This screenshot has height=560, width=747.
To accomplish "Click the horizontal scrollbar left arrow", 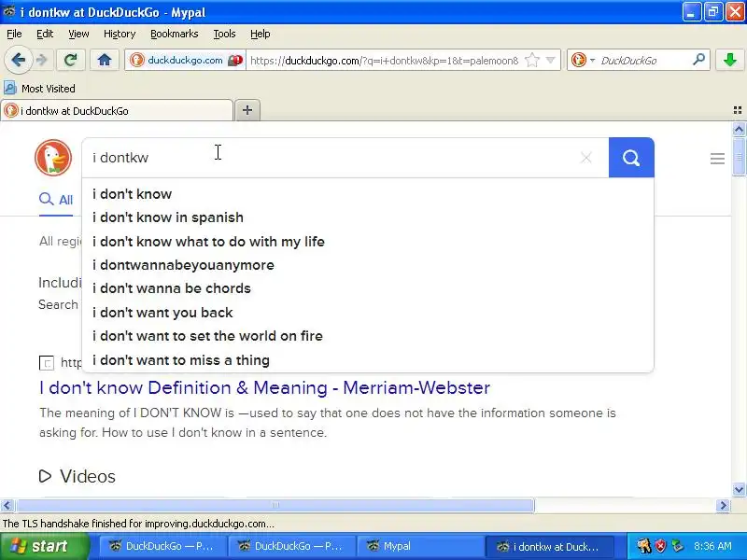I will coord(7,505).
